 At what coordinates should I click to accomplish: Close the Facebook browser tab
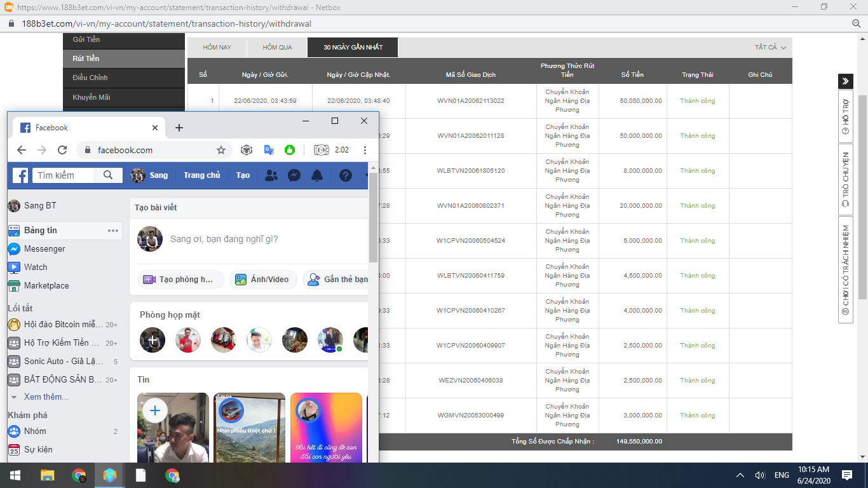(155, 128)
